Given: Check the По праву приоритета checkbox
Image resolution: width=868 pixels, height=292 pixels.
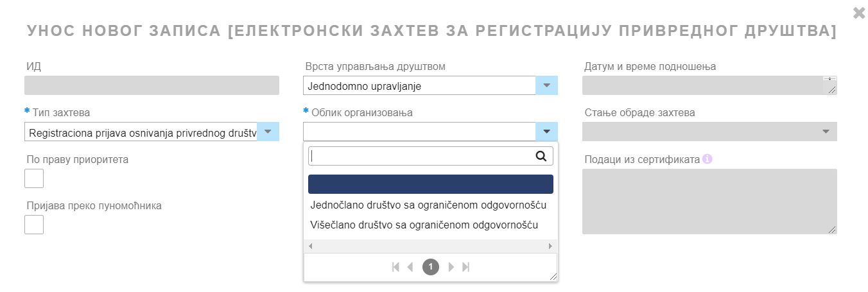Looking at the screenshot, I should (34, 178).
